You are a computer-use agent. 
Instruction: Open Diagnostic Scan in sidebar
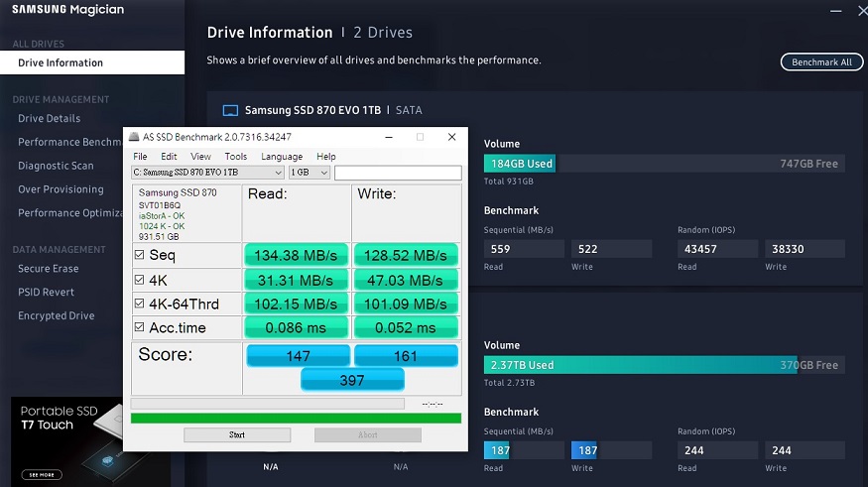pos(56,166)
